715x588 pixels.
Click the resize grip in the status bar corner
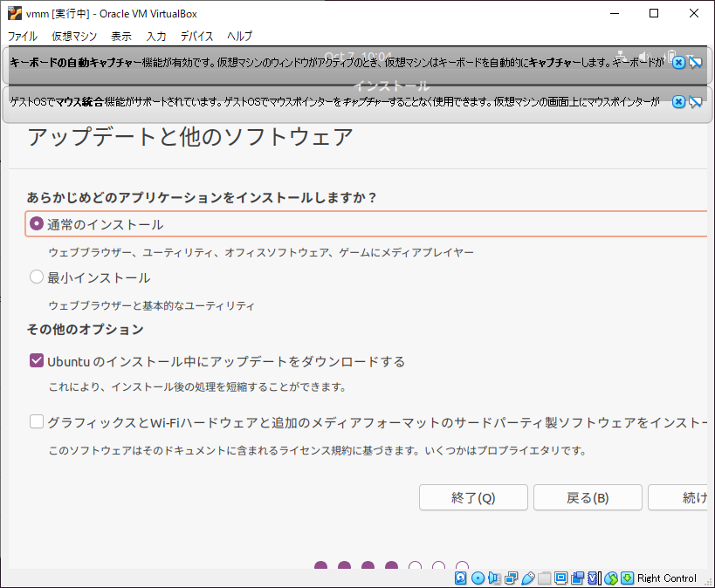click(708, 582)
